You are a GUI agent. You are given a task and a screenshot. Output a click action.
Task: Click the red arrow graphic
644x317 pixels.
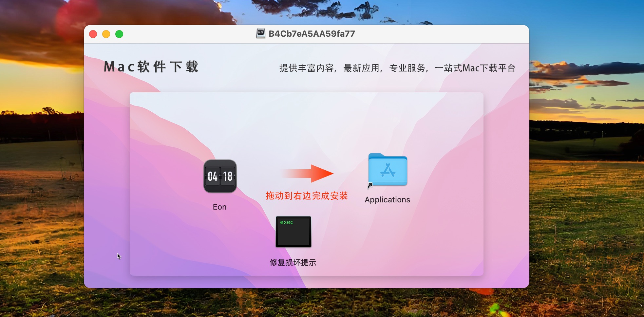coord(308,174)
